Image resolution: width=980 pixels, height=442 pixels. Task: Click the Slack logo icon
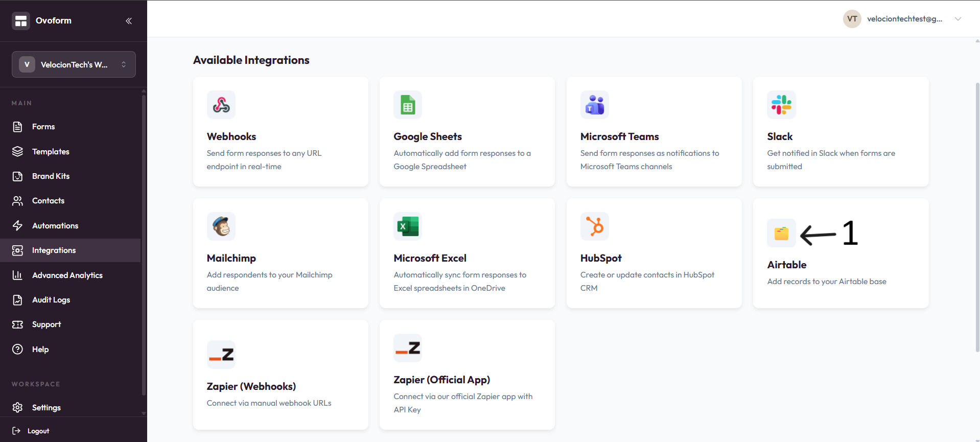point(781,105)
